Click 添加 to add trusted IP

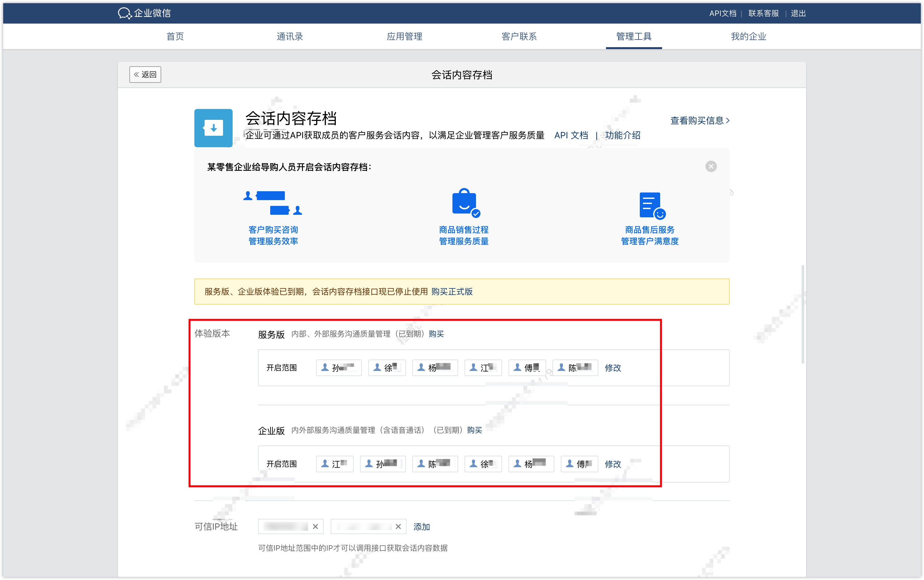(x=421, y=527)
